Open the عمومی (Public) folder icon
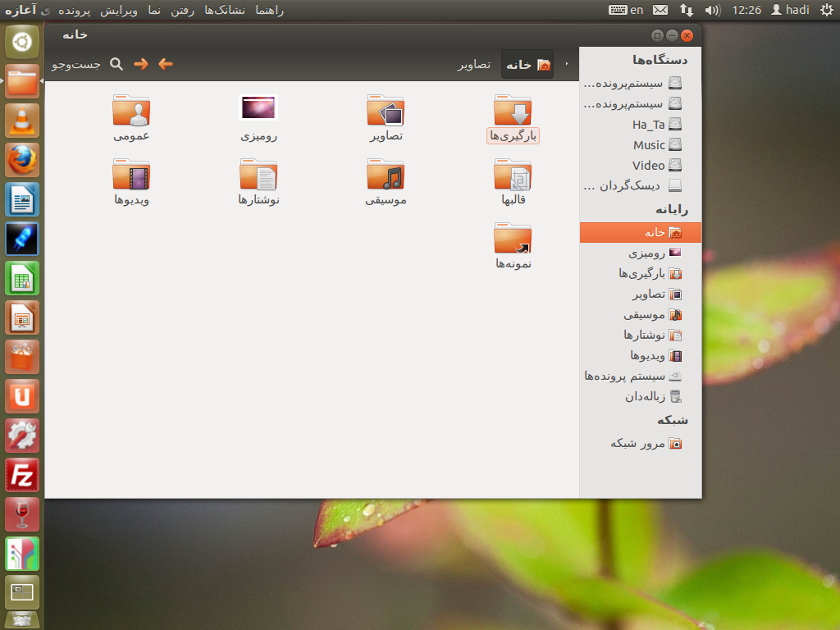 (131, 111)
